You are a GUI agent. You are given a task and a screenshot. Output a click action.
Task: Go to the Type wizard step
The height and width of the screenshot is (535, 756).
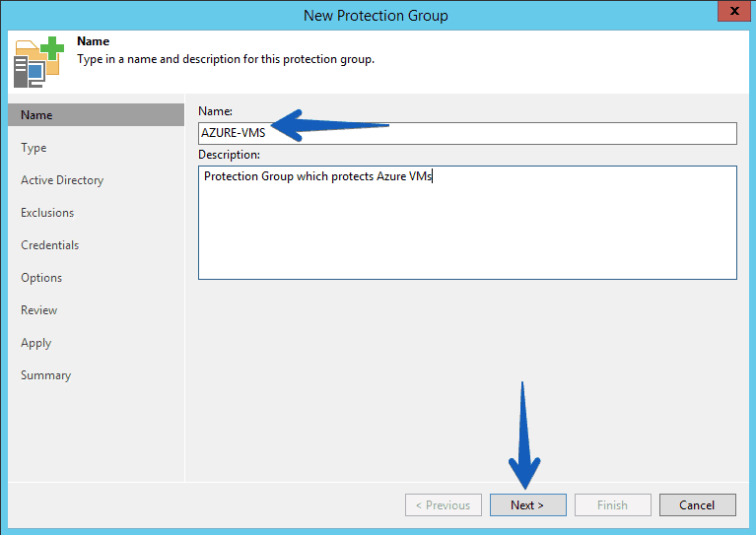click(34, 148)
